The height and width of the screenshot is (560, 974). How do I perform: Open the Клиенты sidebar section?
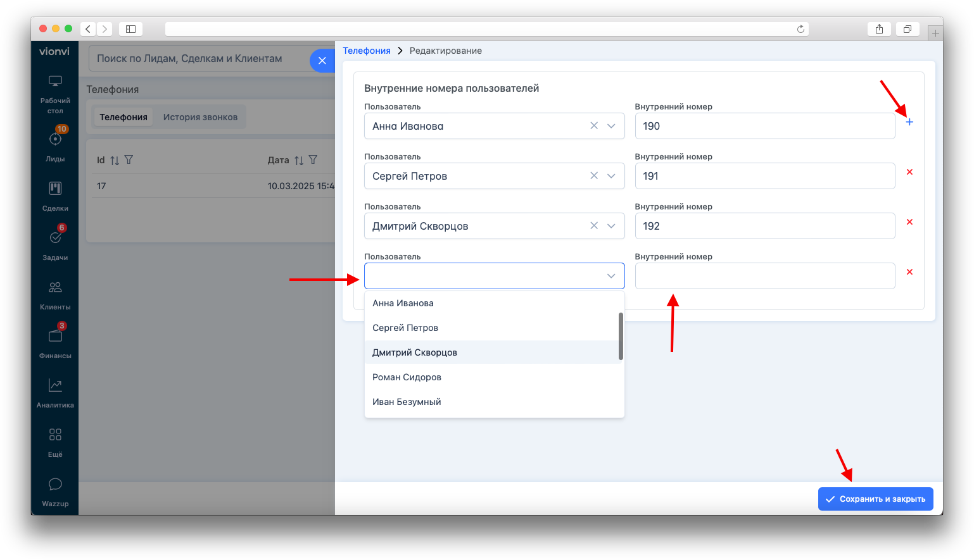coord(55,295)
